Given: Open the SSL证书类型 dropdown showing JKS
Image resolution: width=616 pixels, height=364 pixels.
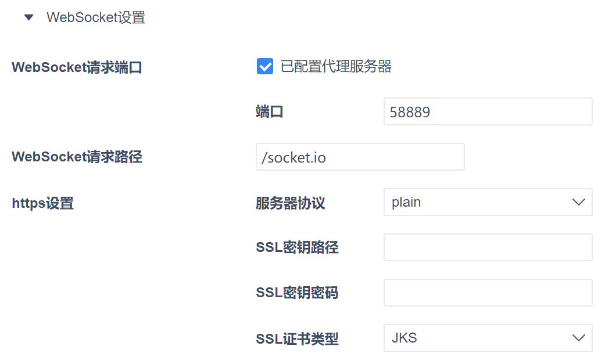Looking at the screenshot, I should click(x=479, y=338).
